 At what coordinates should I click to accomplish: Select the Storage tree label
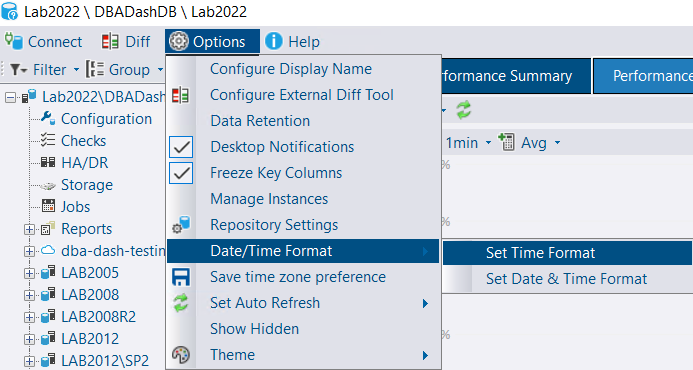click(x=87, y=185)
